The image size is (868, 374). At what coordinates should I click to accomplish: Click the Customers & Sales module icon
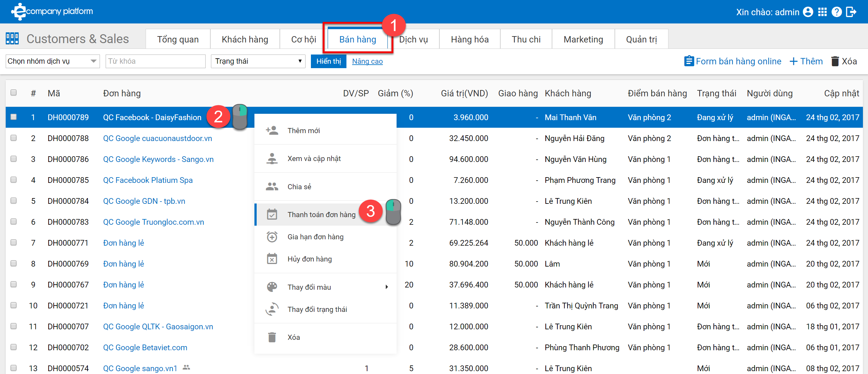click(x=12, y=39)
